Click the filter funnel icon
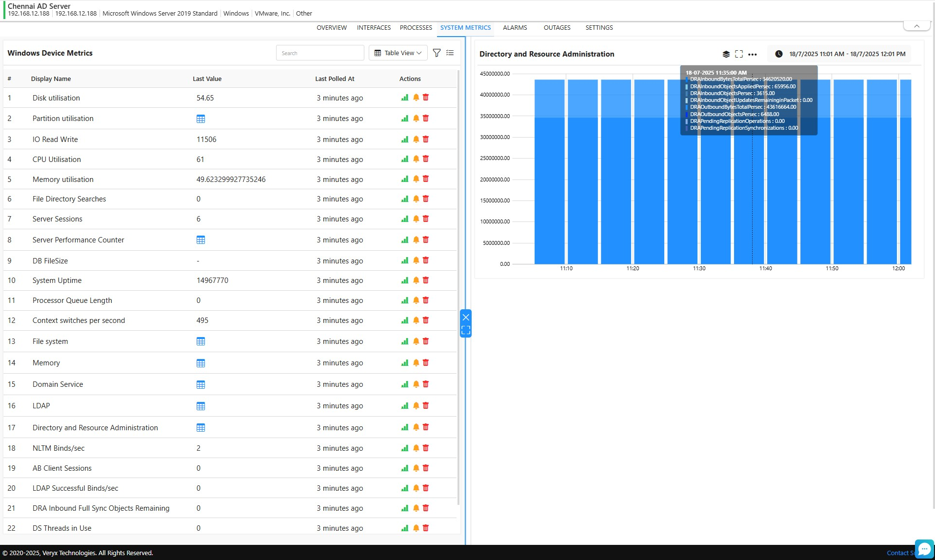 click(x=437, y=53)
